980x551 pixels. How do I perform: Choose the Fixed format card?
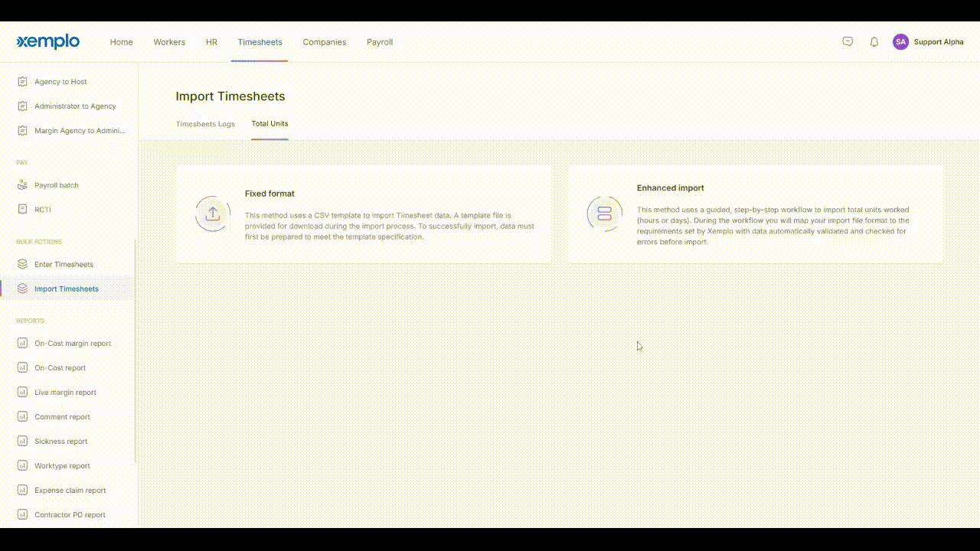tap(363, 215)
